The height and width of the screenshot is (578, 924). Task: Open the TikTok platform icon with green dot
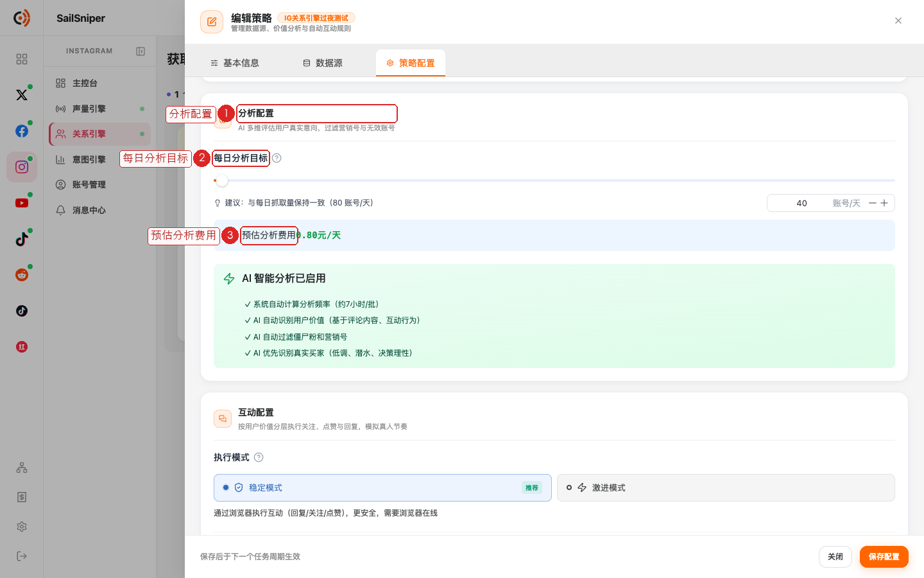pyautogui.click(x=22, y=239)
